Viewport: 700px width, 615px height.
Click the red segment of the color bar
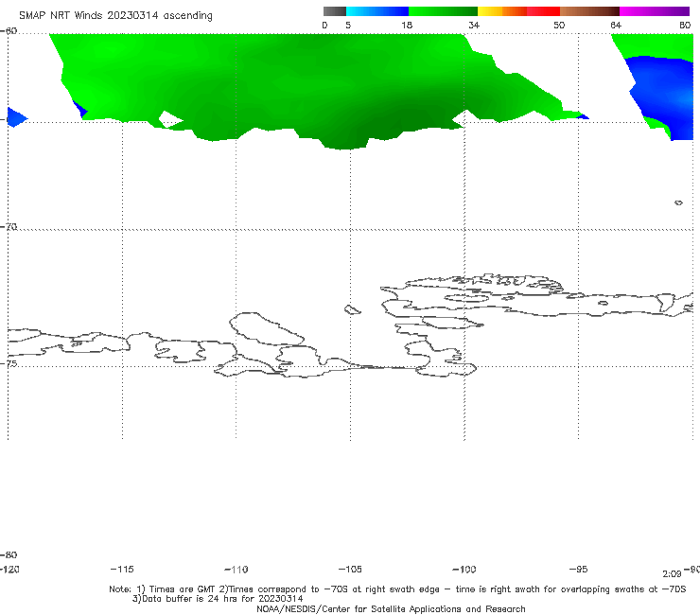point(543,11)
